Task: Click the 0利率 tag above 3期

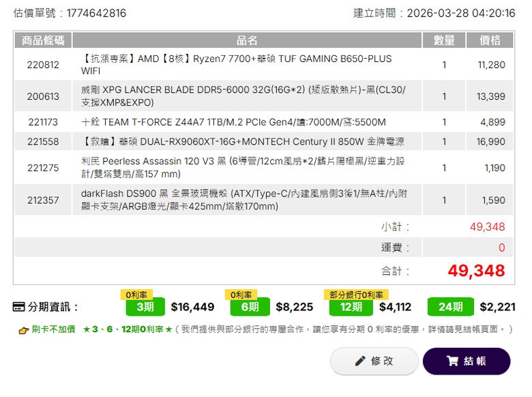Action: coord(136,295)
